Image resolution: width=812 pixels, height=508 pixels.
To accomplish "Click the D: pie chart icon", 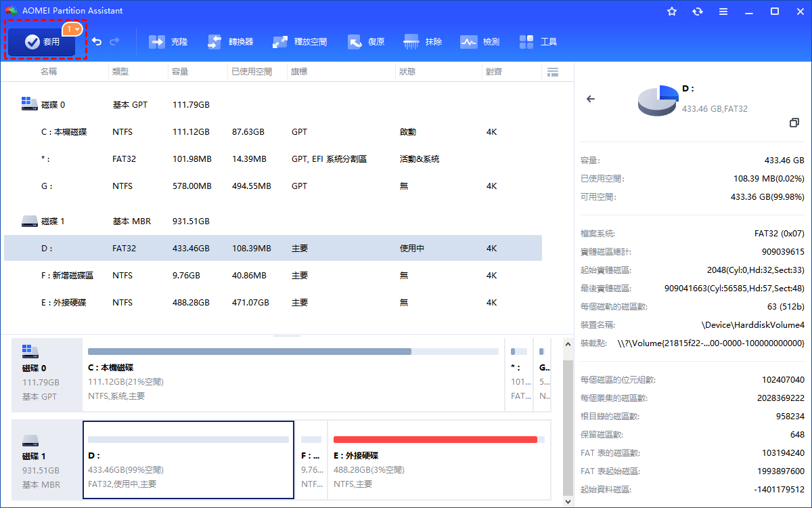I will pos(658,100).
